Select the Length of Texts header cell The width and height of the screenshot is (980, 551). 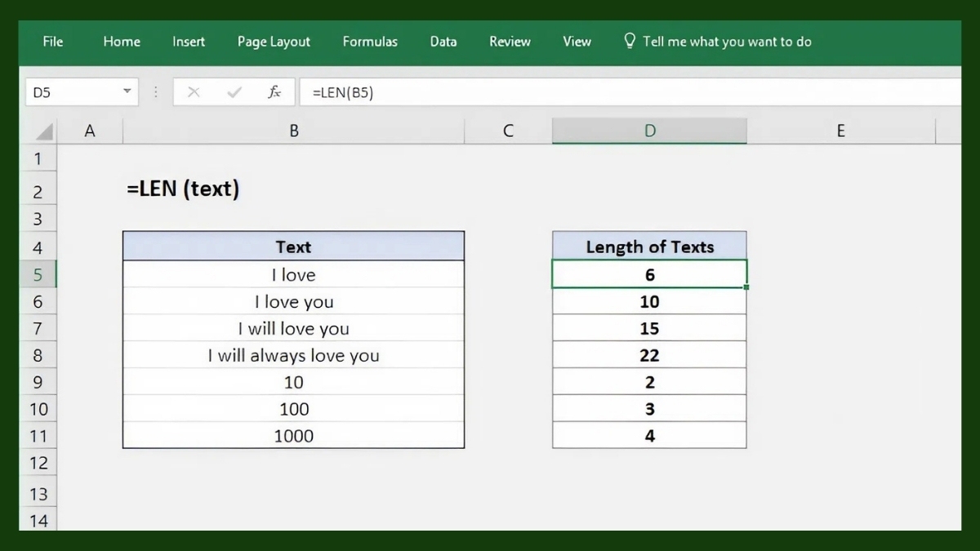tap(649, 247)
